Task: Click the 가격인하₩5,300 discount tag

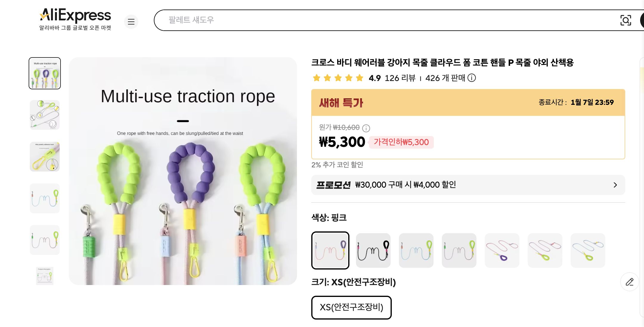Action: click(401, 142)
